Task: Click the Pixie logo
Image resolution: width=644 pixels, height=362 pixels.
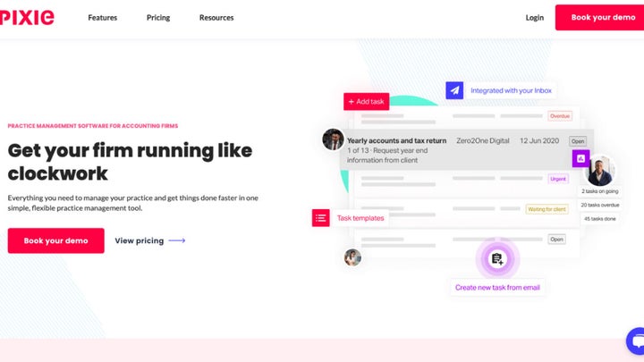Action: coord(27,17)
